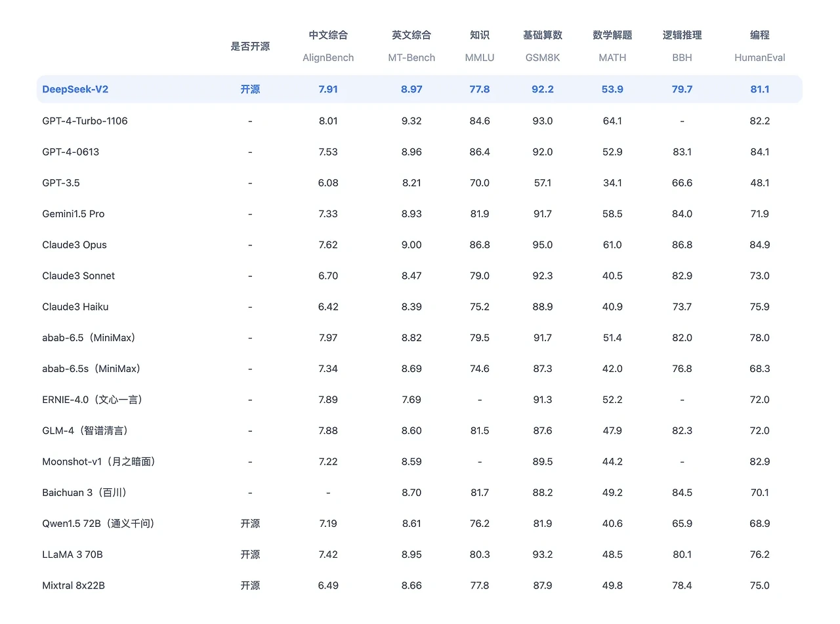
Task: Select DeepSeek-V2 MATH score 53.9
Action: pos(612,89)
